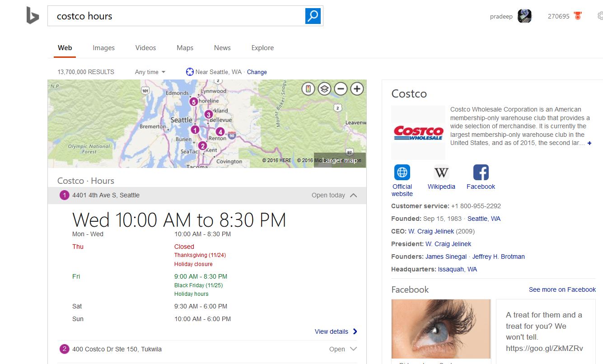The width and height of the screenshot is (603, 364).
Task: Open the pradeep profile avatar
Action: [x=524, y=16]
